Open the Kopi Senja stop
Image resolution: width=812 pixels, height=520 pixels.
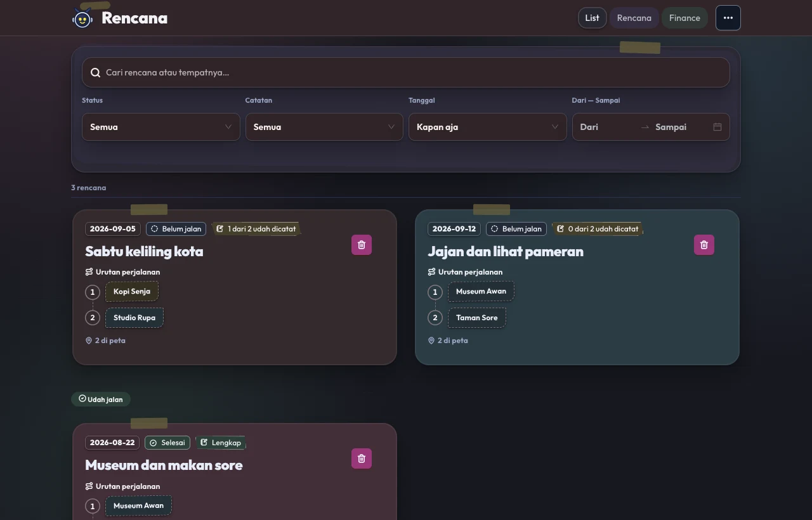(x=132, y=292)
